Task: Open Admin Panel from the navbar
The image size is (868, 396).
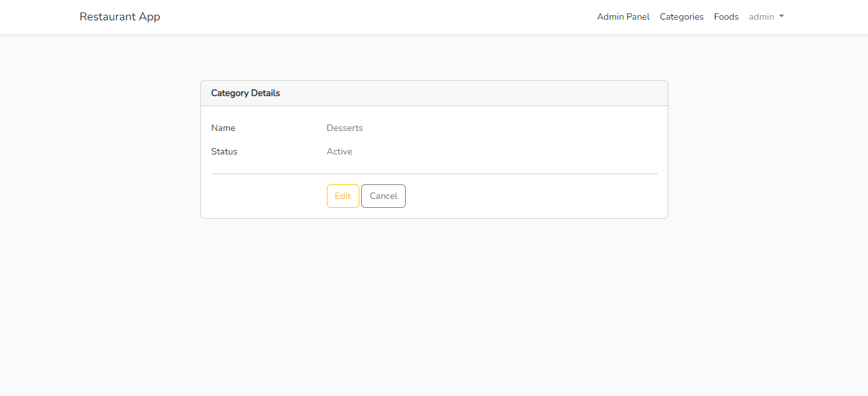Action: coord(623,17)
